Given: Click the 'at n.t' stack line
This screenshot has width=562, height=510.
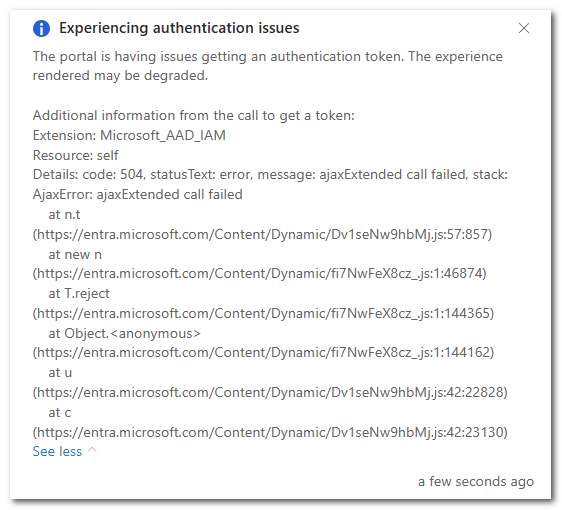Looking at the screenshot, I should pos(65,215).
